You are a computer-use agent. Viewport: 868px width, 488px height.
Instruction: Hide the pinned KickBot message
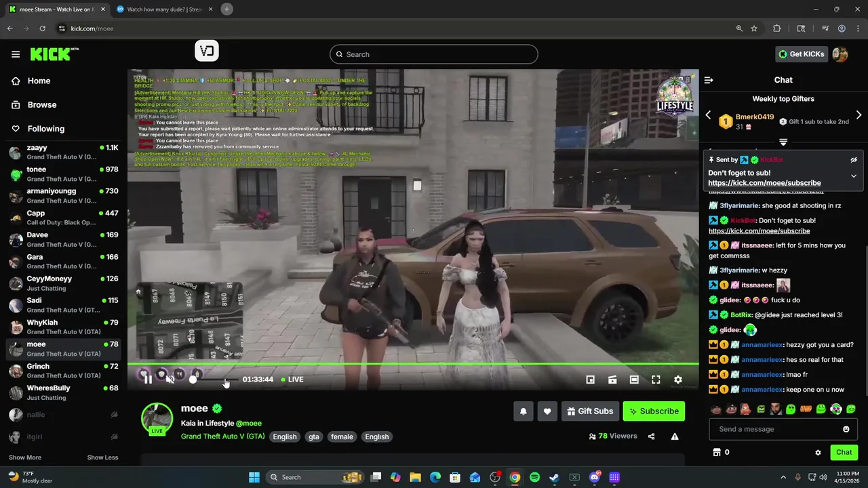tap(854, 160)
